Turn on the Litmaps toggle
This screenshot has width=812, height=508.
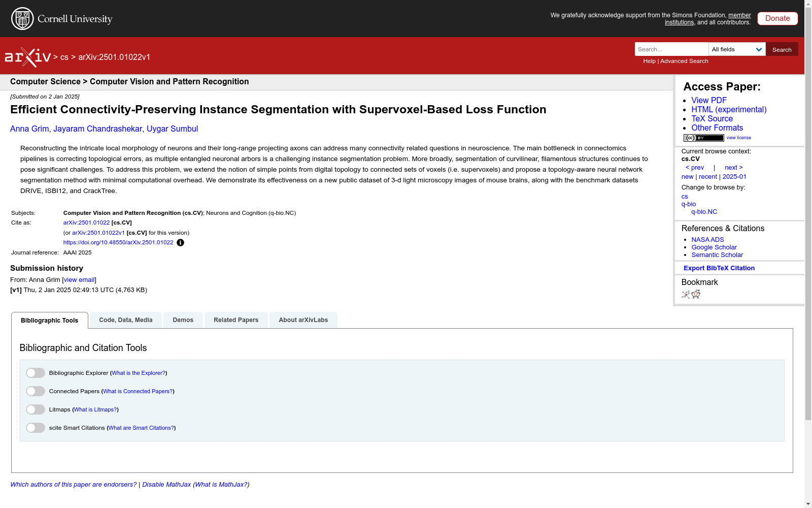click(36, 409)
